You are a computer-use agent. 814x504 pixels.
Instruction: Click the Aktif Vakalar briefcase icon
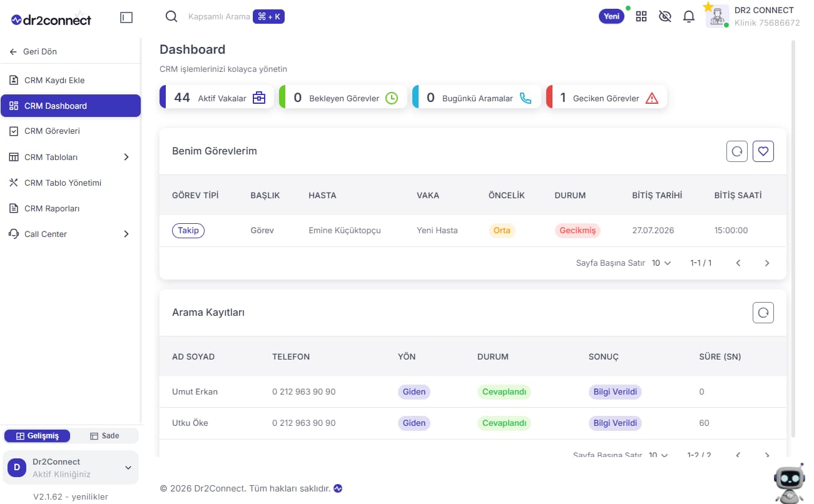click(x=259, y=98)
